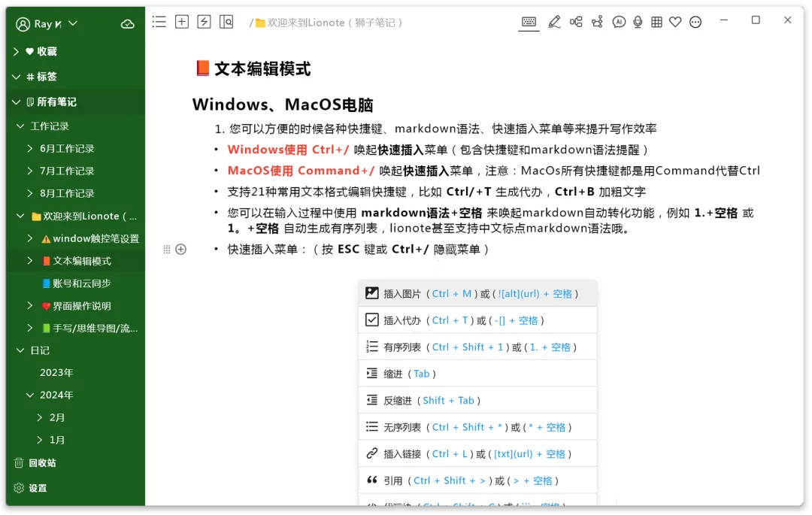Choose 有序列表 from quick insert menu
Screen dimensions: 812x515
pos(477,347)
